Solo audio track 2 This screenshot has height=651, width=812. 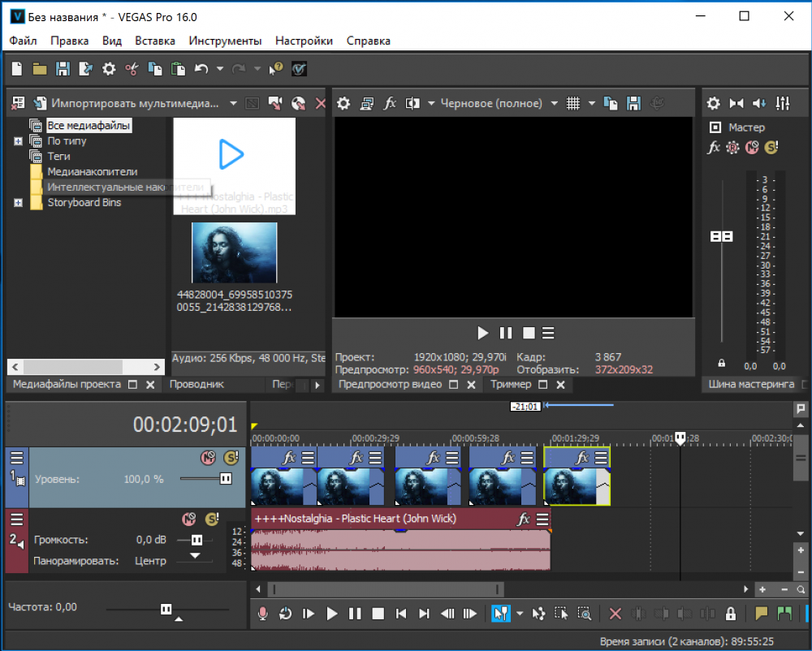click(x=212, y=519)
